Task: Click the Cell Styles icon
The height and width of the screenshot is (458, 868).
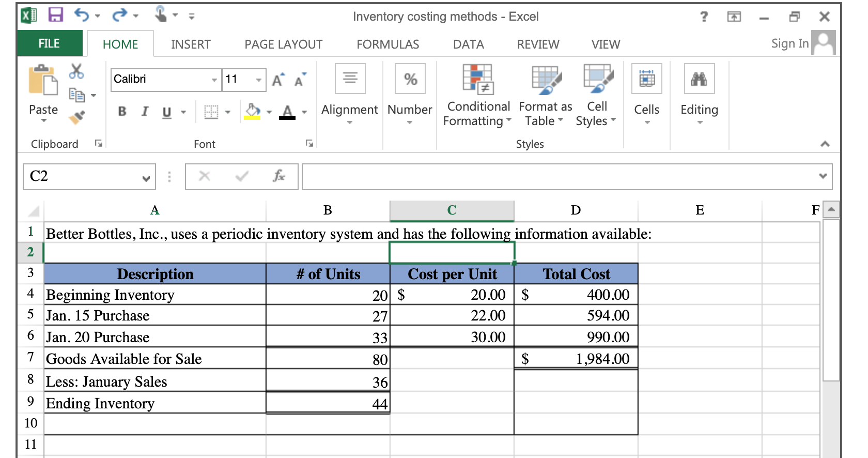Action: pos(598,80)
